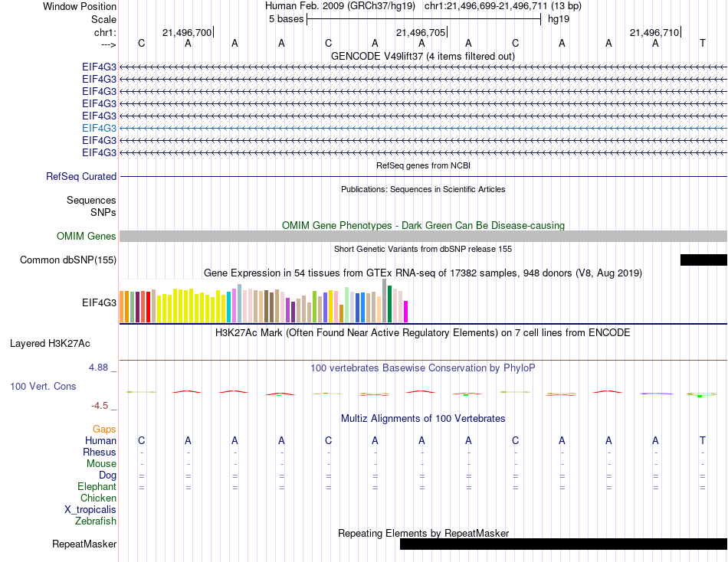Select the Scale track label
Image resolution: width=728 pixels, height=562 pixels.
[103, 19]
